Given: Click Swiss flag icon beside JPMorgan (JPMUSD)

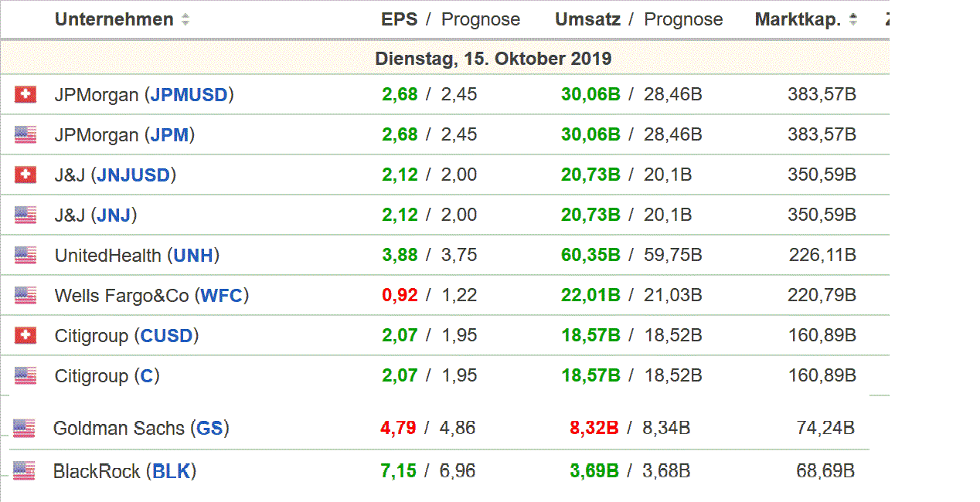Looking at the screenshot, I should (x=26, y=94).
